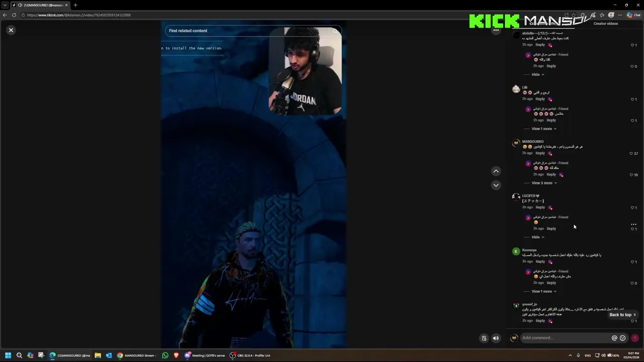644x362 pixels.
Task: Hide replies under abdulla's comment
Action: click(538, 74)
